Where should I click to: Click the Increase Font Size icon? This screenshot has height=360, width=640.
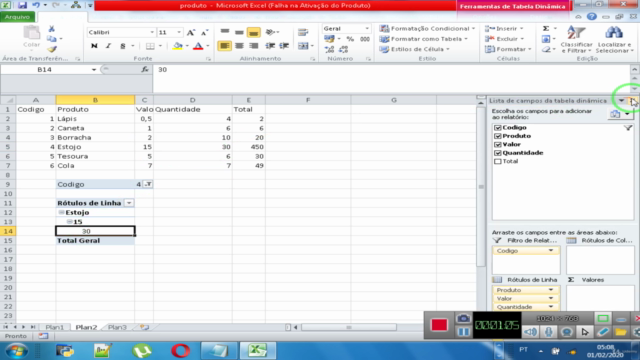click(x=191, y=33)
